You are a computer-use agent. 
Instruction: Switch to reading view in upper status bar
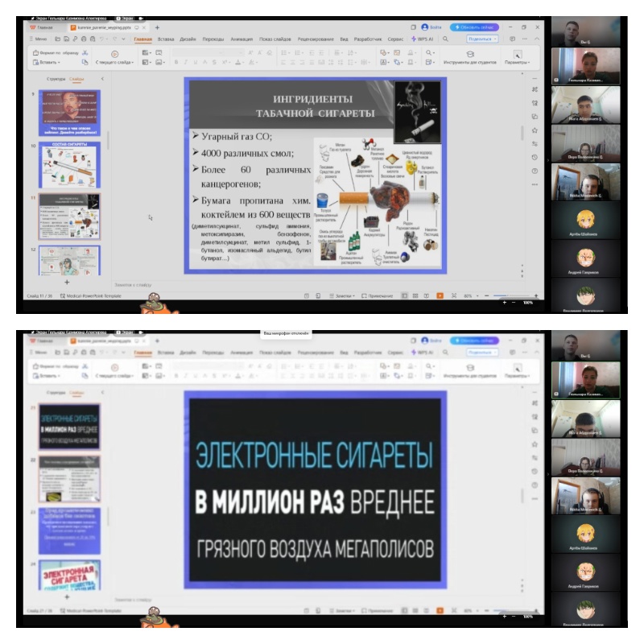pyautogui.click(x=427, y=295)
